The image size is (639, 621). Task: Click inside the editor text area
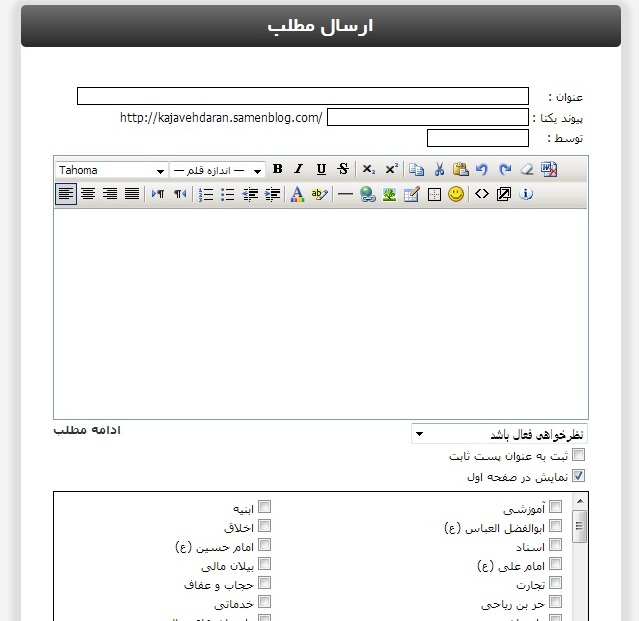(x=321, y=314)
